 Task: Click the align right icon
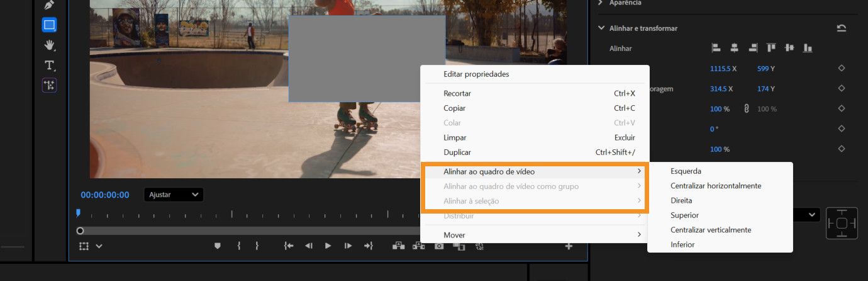pos(752,48)
